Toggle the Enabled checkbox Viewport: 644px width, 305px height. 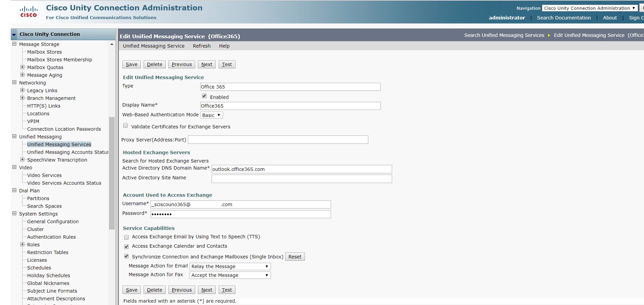204,96
